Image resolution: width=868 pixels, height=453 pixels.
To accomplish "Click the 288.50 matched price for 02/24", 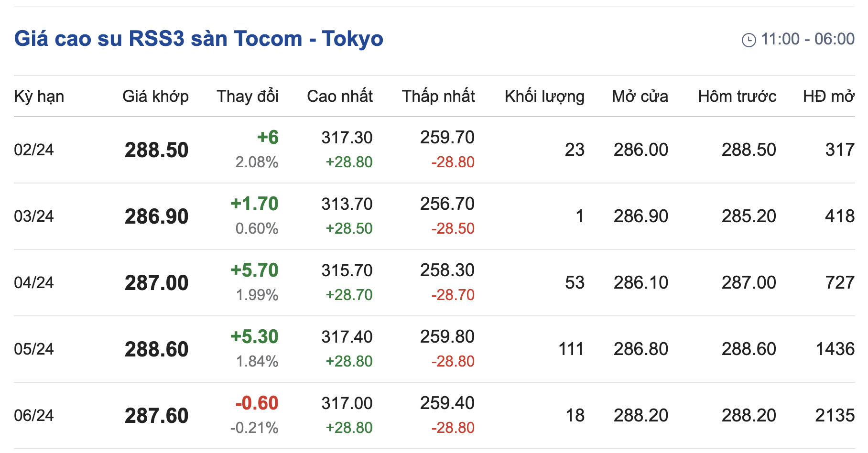I will (156, 151).
